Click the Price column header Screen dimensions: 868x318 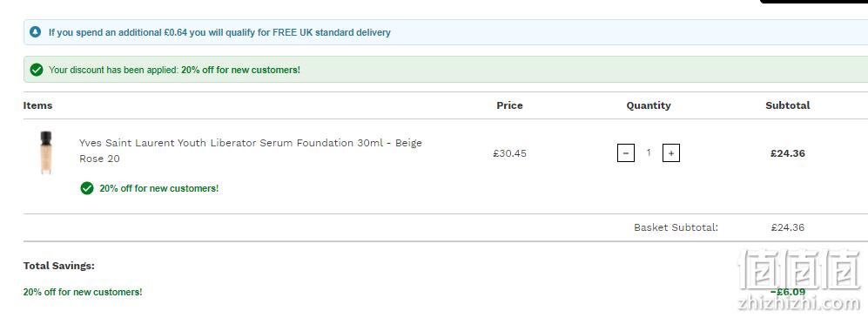(x=509, y=105)
